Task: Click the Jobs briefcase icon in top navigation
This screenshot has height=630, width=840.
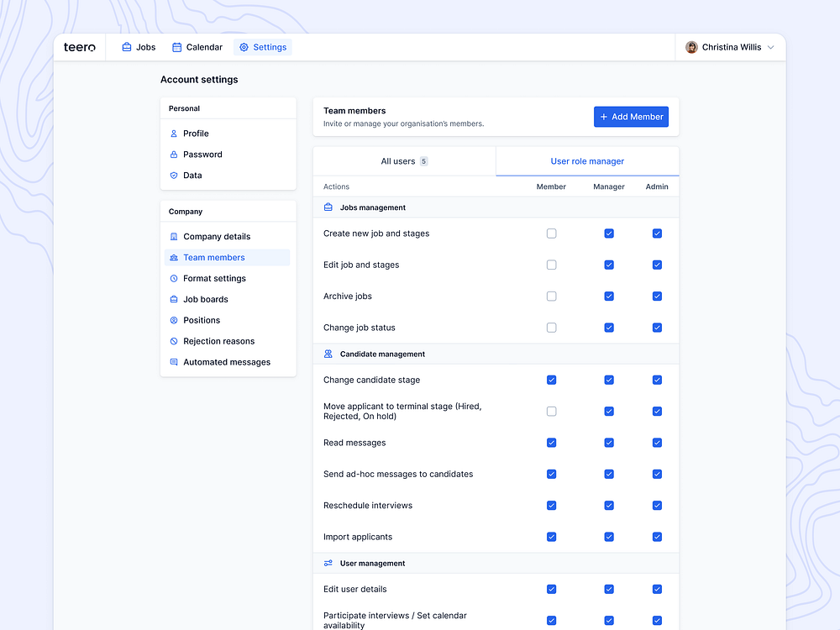Action: pos(127,47)
